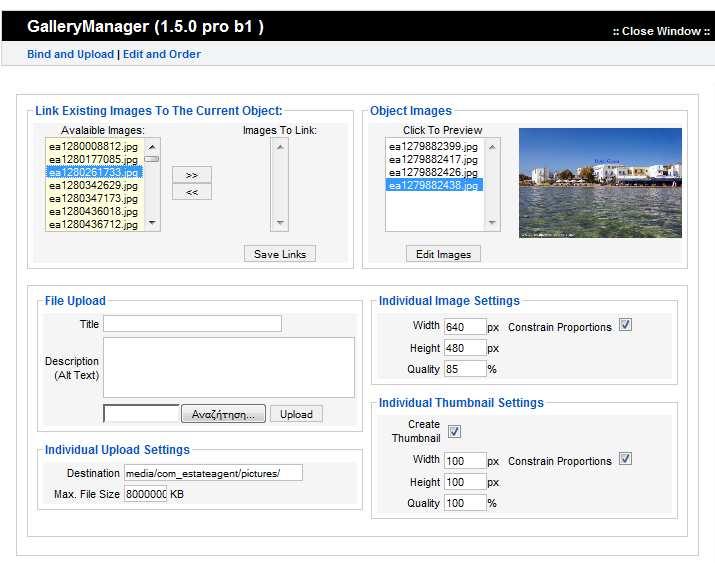Viewport: 715px width, 563px height.
Task: Toggle Constrain Proportions for image settings
Action: [x=625, y=325]
